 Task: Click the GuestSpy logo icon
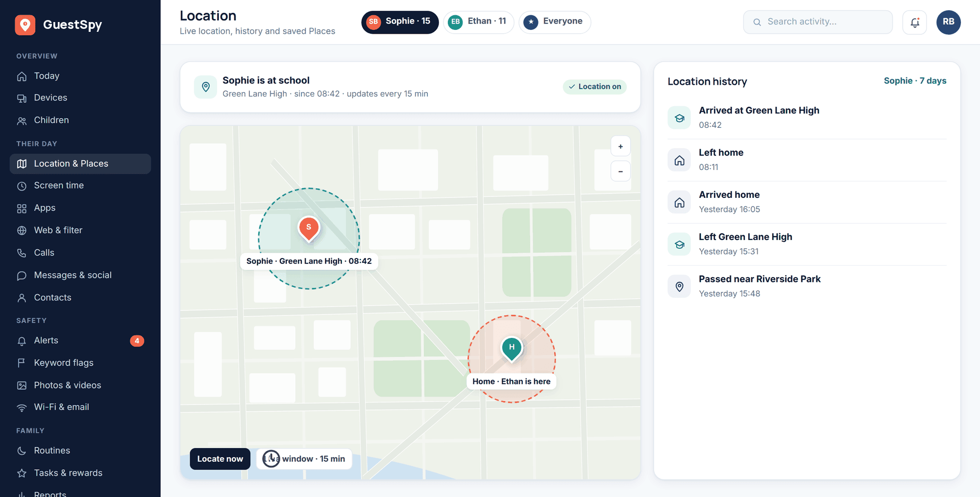[25, 25]
